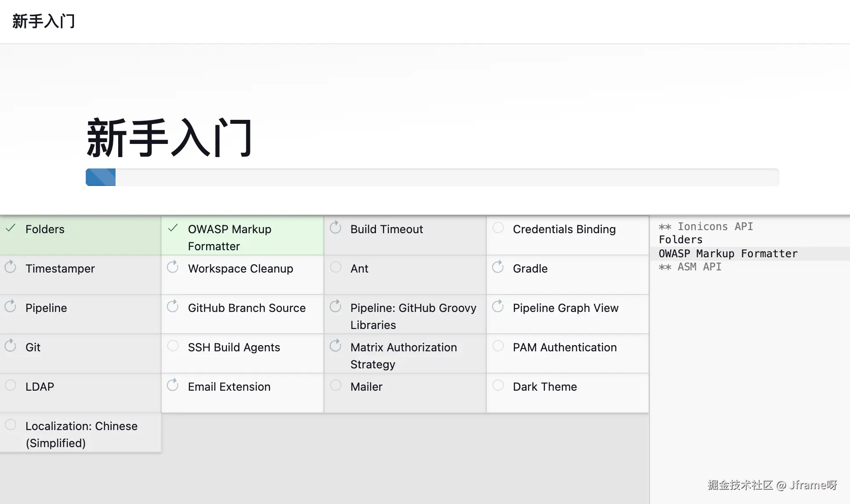Image resolution: width=850 pixels, height=504 pixels.
Task: Click the loading icon next to Pipeline
Action: coord(11,306)
